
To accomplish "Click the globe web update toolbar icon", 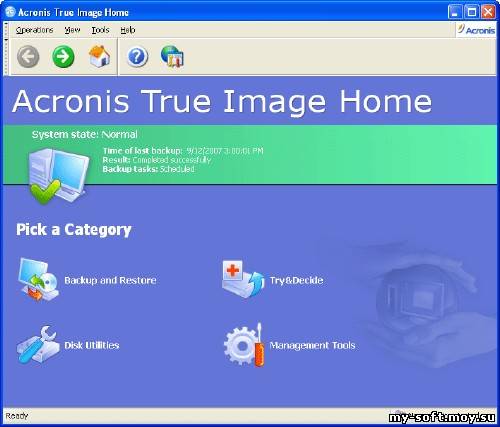I will [172, 57].
